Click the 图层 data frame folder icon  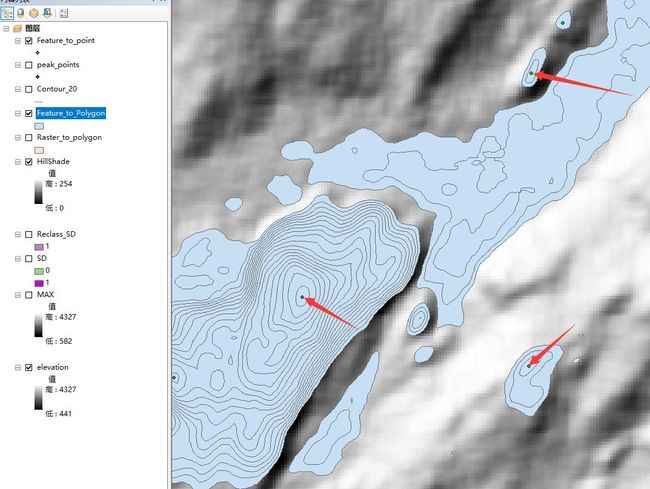(17, 29)
